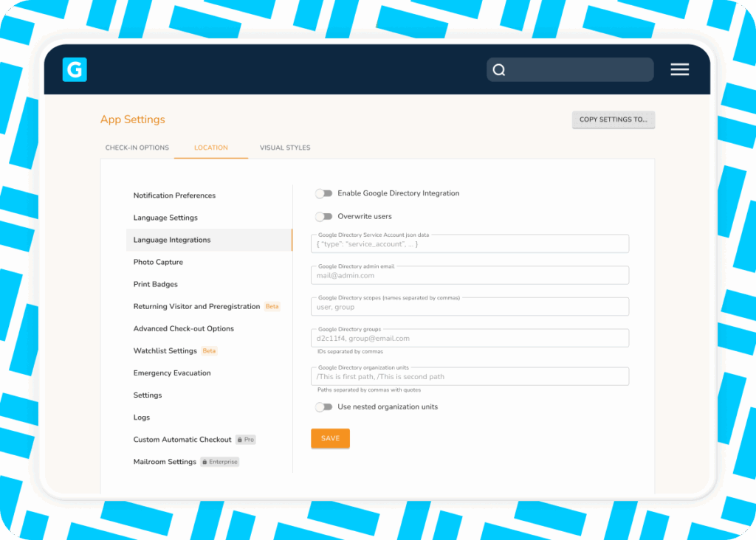Viewport: 756px width, 540px height.
Task: Open Emergency Evacuation section
Action: click(x=172, y=373)
